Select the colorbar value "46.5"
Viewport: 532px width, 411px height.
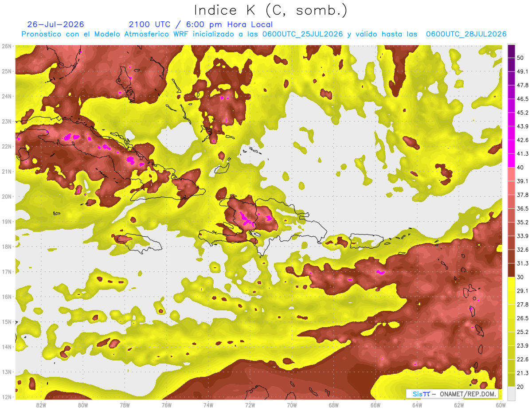pyautogui.click(x=522, y=99)
